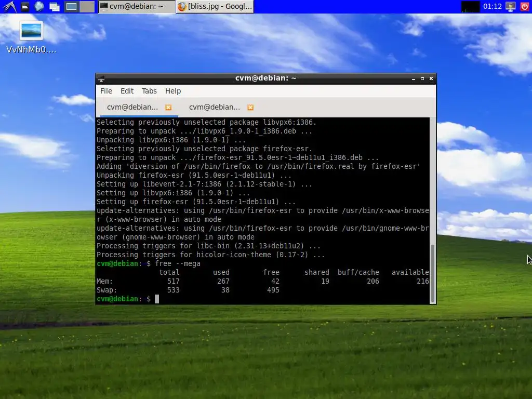The image size is (532, 399).
Task: Click the 'free --mega' command text
Action: click(178, 263)
